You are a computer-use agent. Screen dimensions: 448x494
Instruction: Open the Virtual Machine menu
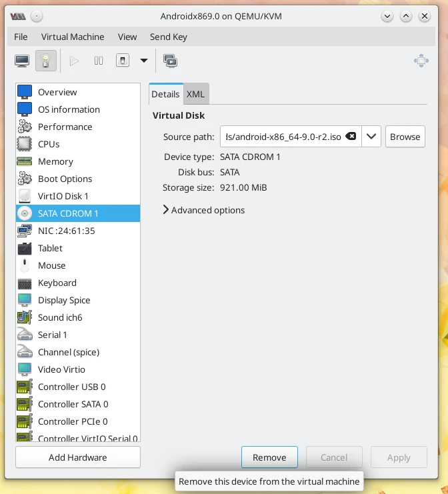coord(73,37)
